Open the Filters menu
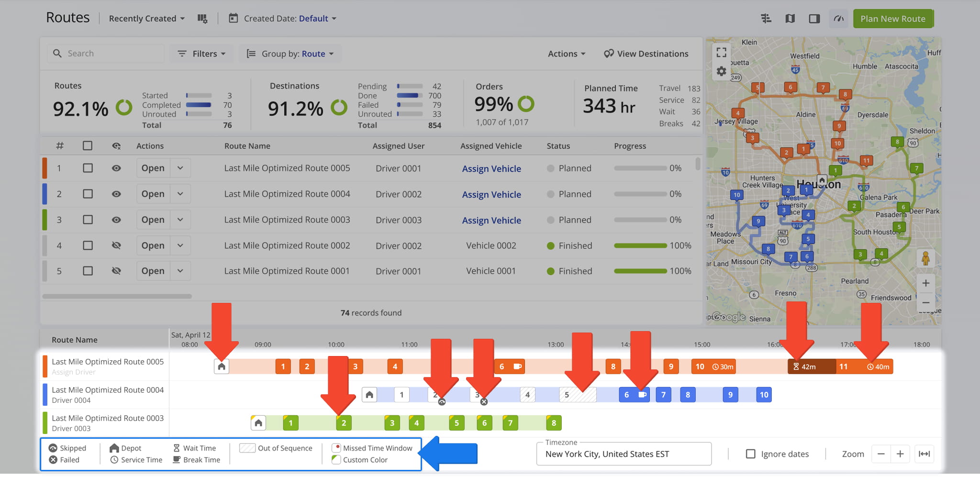The height and width of the screenshot is (478, 980). pyautogui.click(x=201, y=53)
